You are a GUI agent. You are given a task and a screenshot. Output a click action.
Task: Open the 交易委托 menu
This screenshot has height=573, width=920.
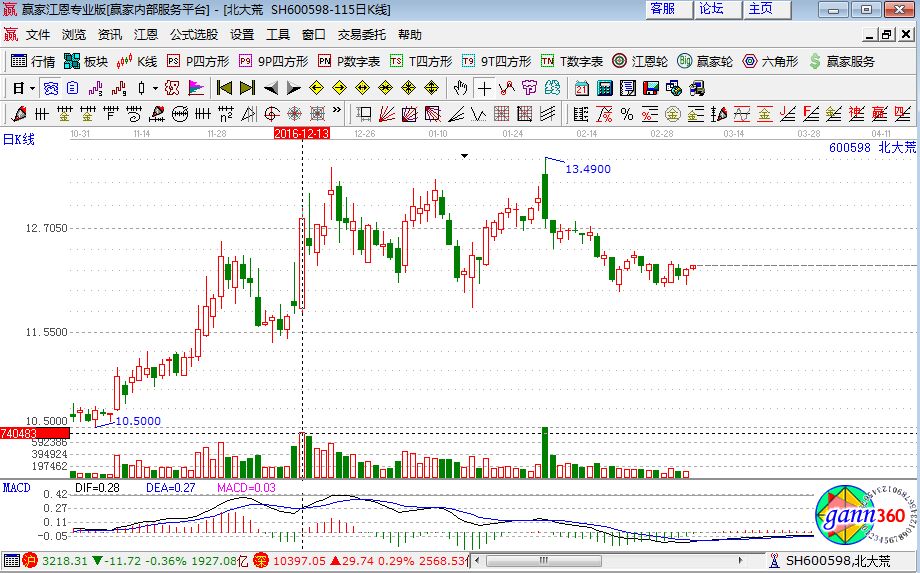[361, 34]
